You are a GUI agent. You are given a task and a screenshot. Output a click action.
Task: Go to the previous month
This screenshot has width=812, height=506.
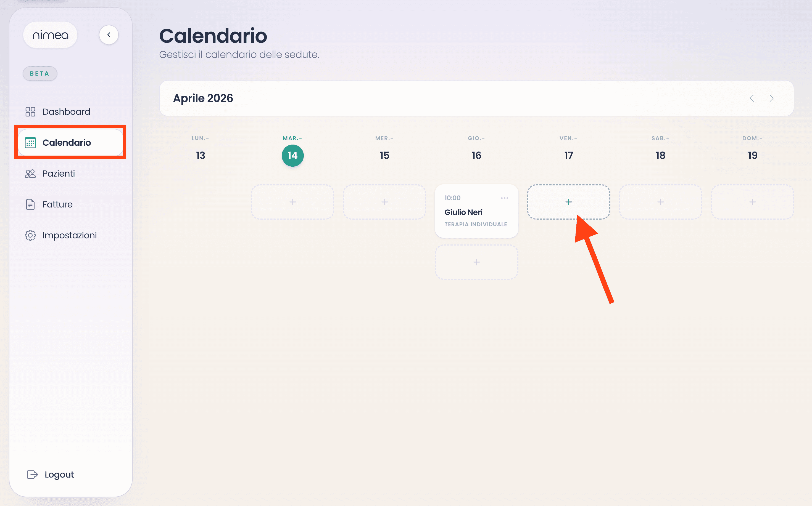752,98
